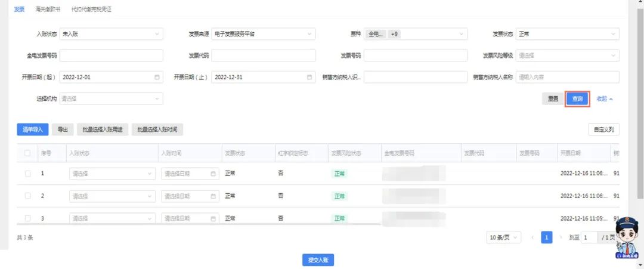
Task: Check the checkbox for row 1
Action: point(27,174)
